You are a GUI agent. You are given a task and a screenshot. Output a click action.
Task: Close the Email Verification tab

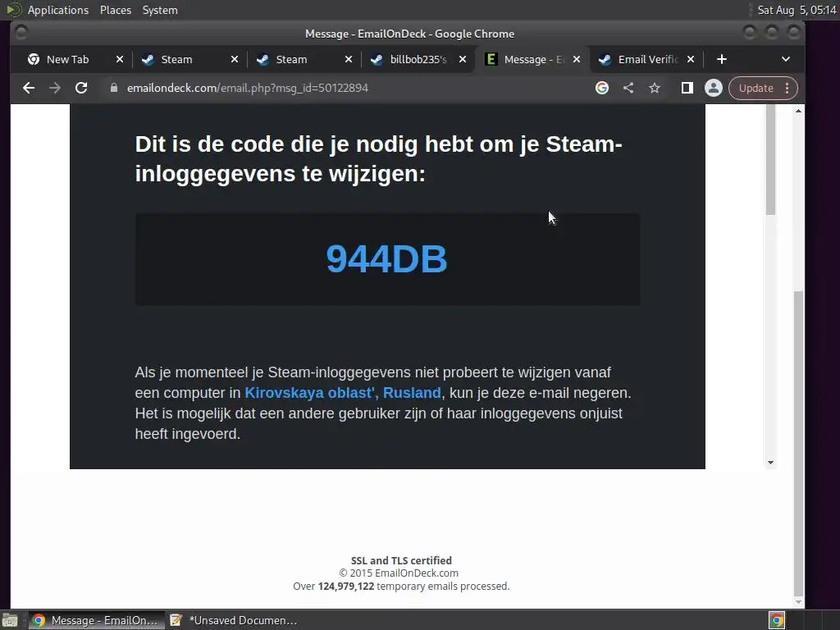point(691,59)
